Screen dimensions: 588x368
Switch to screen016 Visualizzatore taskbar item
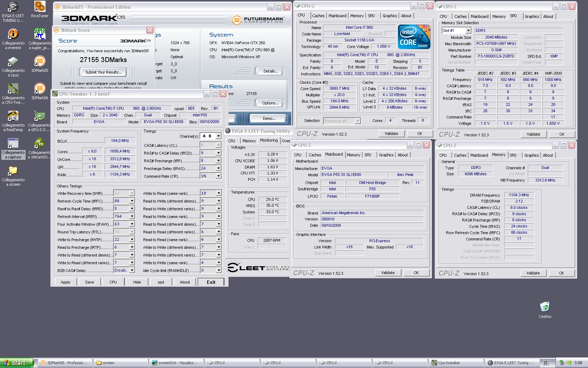[x=177, y=363]
